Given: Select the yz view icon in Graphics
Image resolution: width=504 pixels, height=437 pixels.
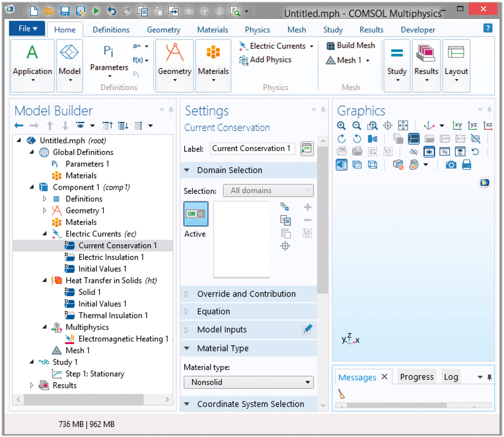Looking at the screenshot, I should 473,125.
